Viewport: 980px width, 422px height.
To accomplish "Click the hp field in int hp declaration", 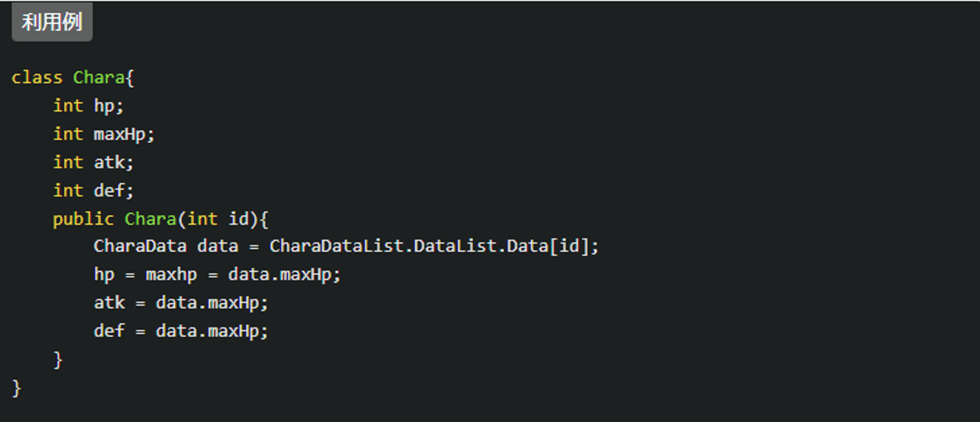I will (x=104, y=106).
